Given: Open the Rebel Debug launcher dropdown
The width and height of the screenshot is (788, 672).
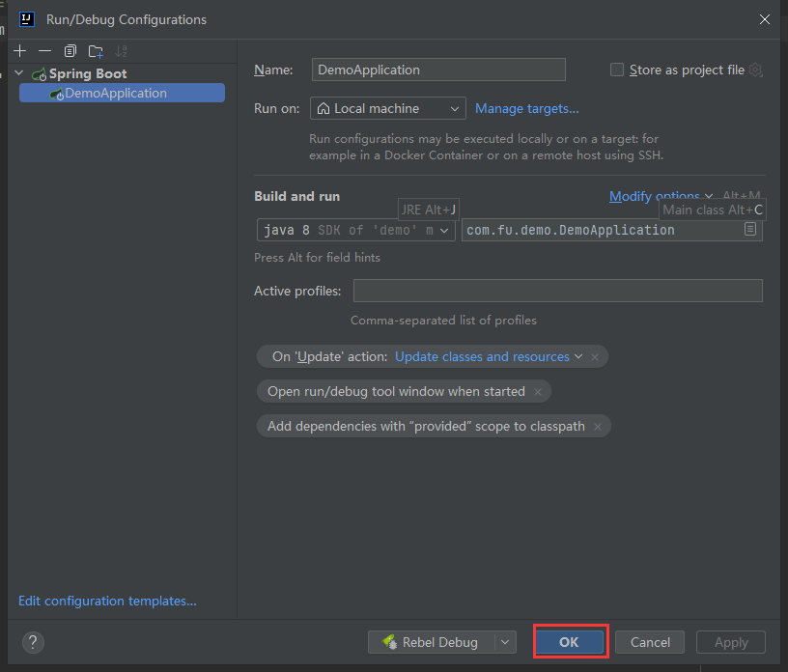Looking at the screenshot, I should tap(505, 642).
